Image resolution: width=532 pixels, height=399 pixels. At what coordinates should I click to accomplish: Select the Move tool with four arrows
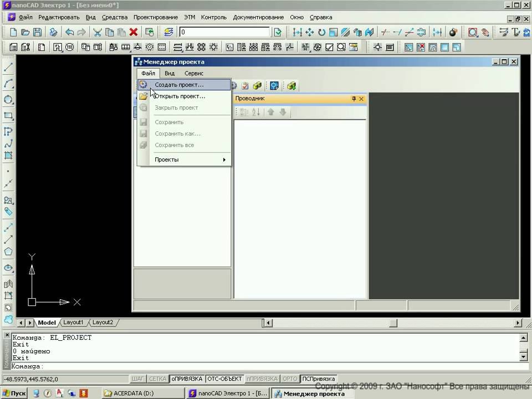[309, 32]
